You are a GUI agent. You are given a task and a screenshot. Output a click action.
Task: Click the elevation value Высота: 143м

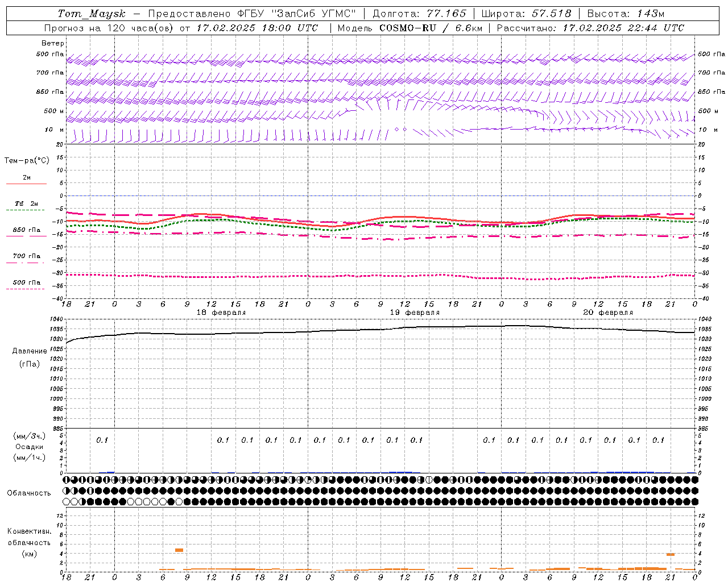click(x=626, y=14)
